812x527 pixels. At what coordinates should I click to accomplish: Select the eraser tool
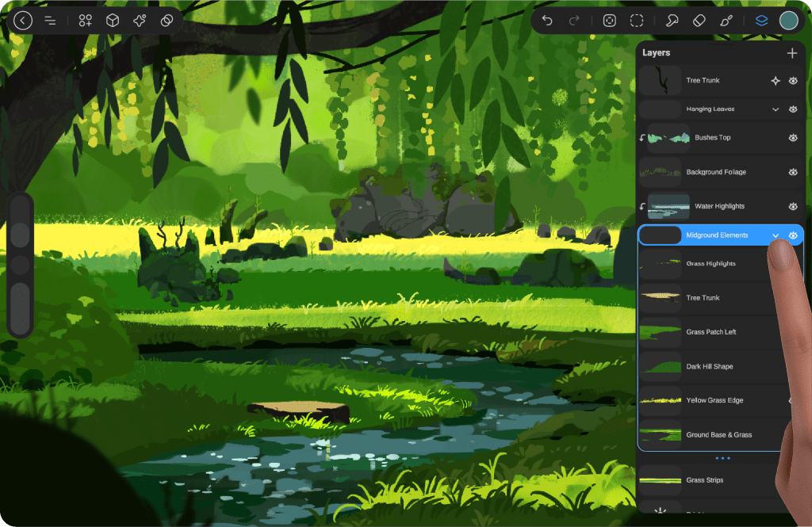tap(699, 21)
